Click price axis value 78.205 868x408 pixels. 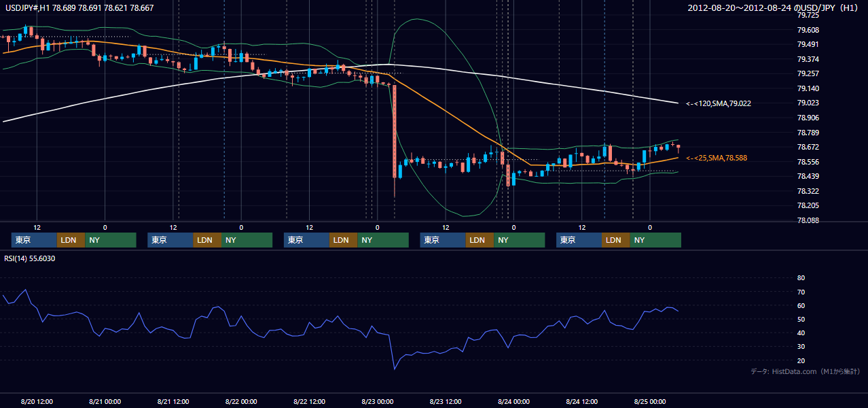coord(808,205)
